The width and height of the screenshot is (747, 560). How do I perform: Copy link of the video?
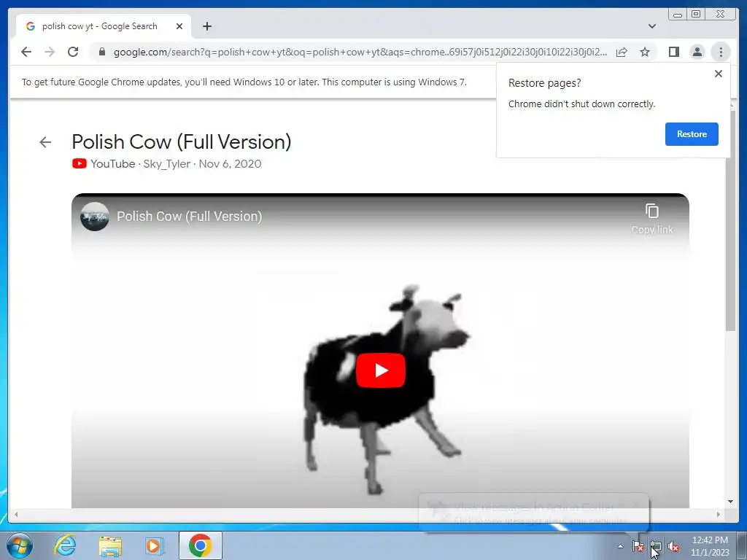(652, 219)
